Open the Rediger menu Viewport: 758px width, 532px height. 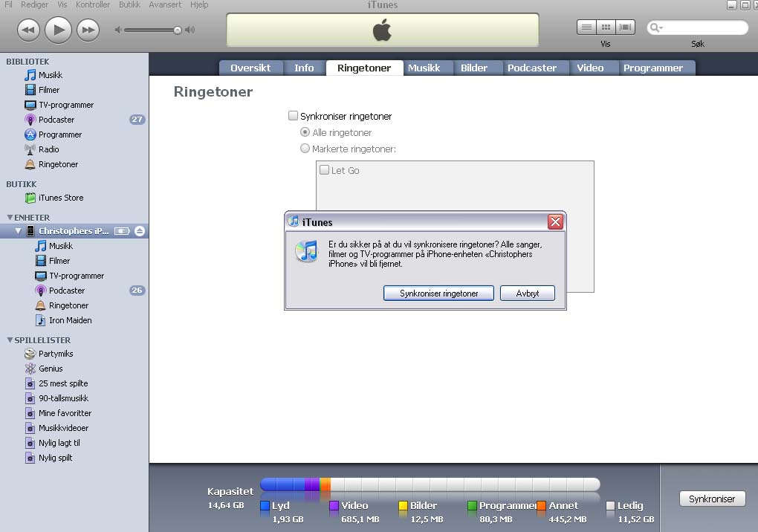34,4
